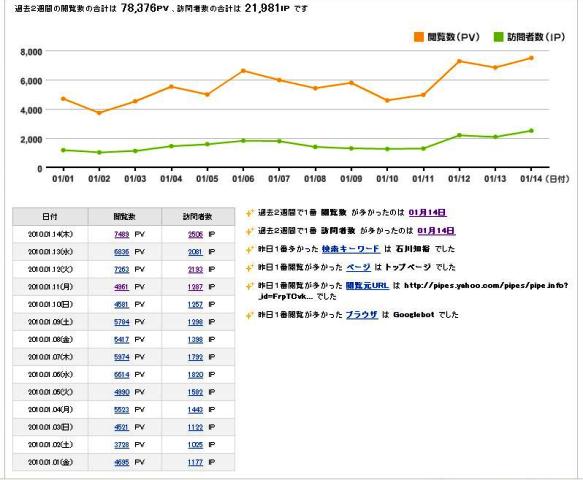This screenshot has height=480, width=583.
Task: Click the sparkle icon beside 閲覧元URL line
Action: (x=249, y=286)
